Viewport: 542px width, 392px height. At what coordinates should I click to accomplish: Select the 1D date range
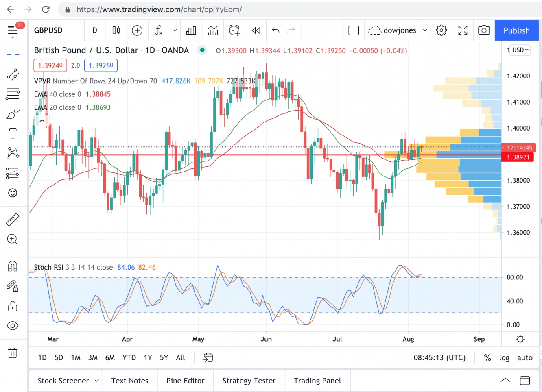click(42, 358)
